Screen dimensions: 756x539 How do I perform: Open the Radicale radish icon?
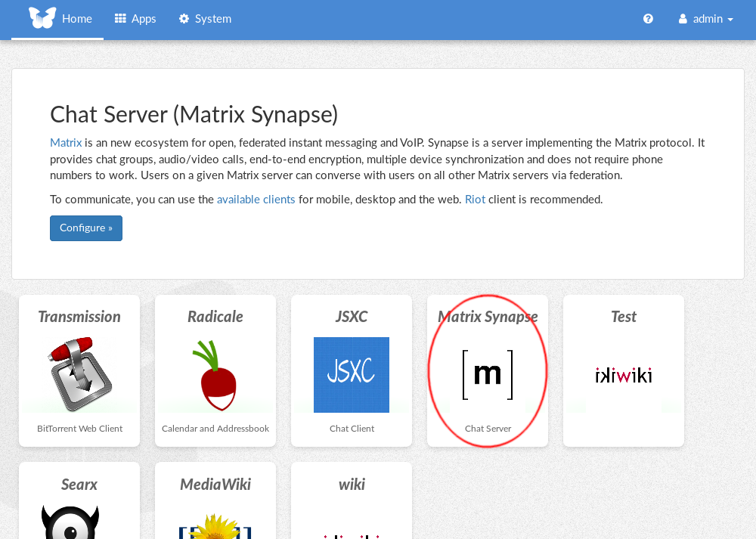[215, 375]
